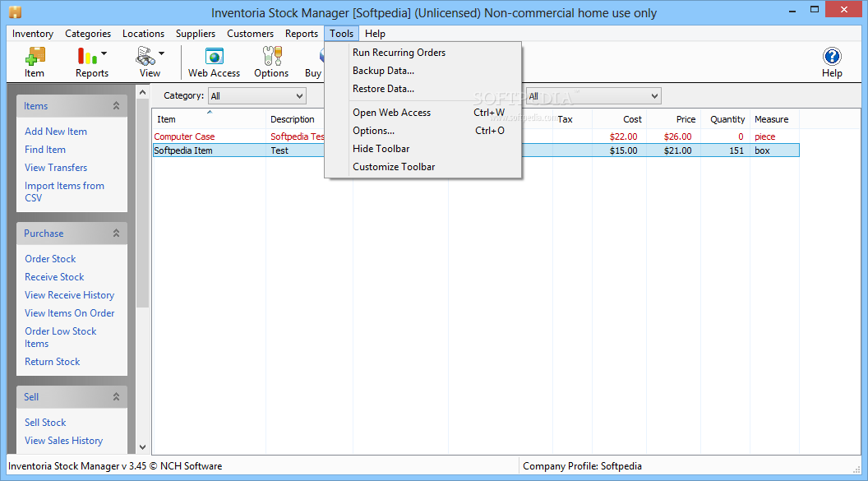
Task: Choose Restore Data from the Tools menu
Action: pos(423,89)
